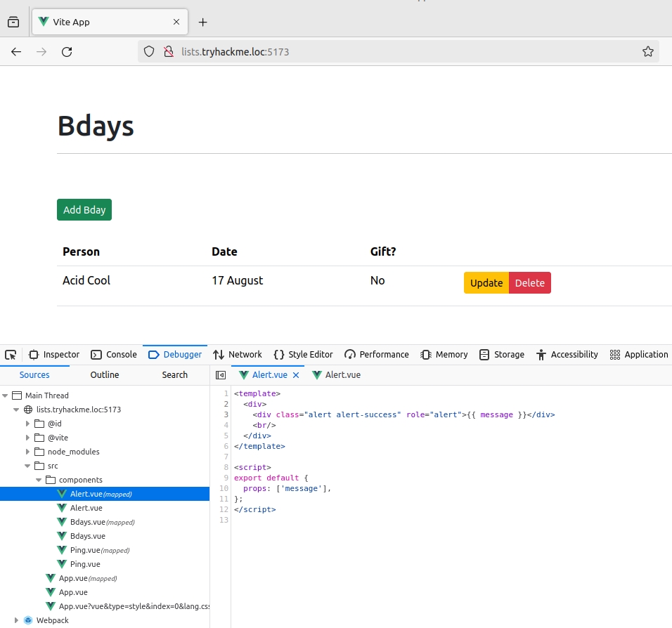672x628 pixels.
Task: Bookmark this page with the star icon
Action: click(647, 52)
